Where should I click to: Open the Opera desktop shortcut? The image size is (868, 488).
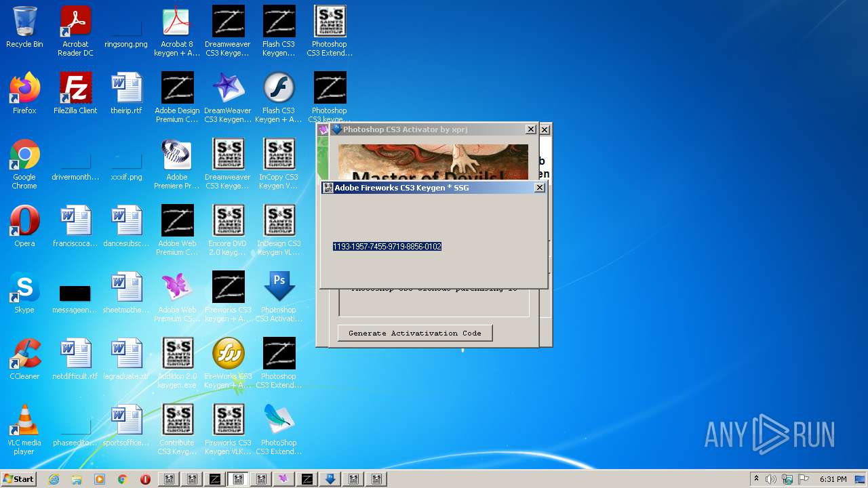[x=24, y=227]
